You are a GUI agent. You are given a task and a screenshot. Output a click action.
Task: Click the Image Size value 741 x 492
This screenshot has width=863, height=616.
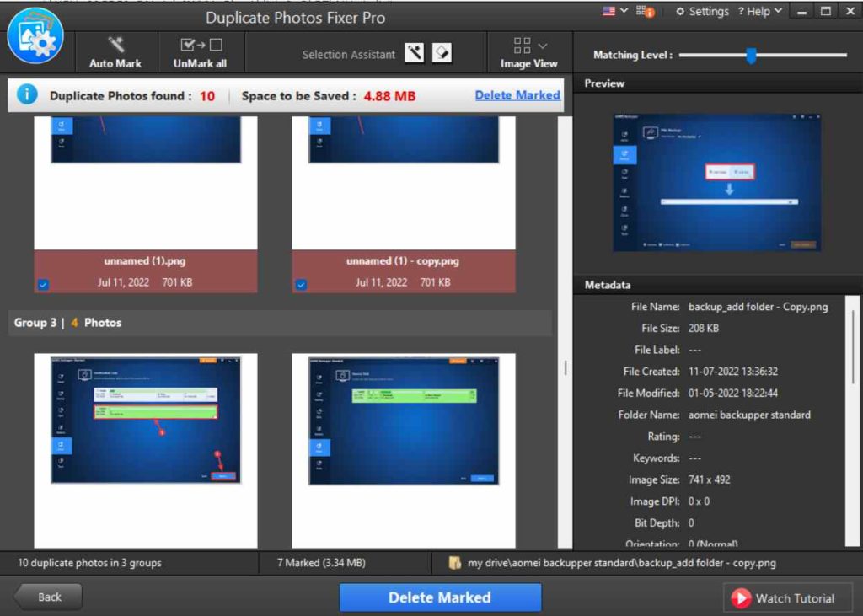[709, 479]
